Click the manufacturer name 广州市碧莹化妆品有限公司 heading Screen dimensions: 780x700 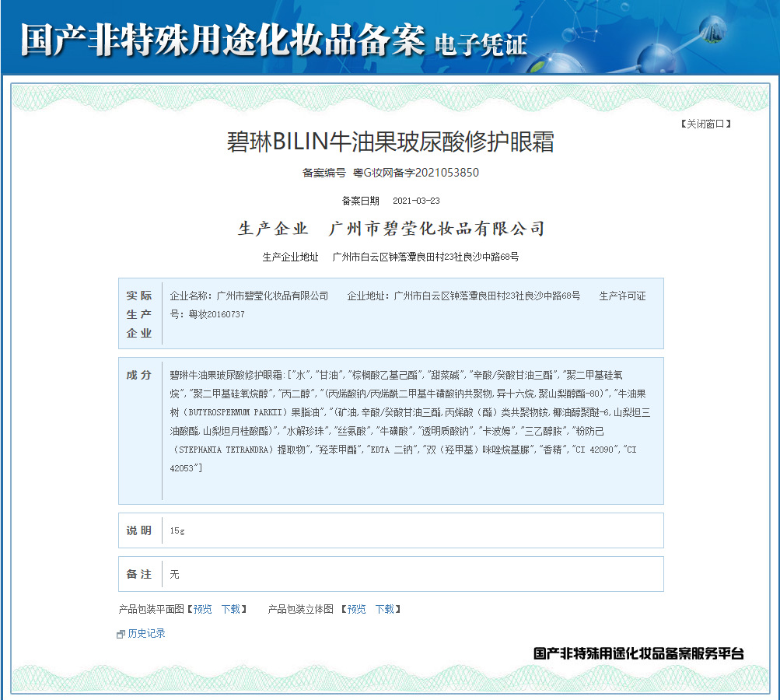tap(436, 229)
